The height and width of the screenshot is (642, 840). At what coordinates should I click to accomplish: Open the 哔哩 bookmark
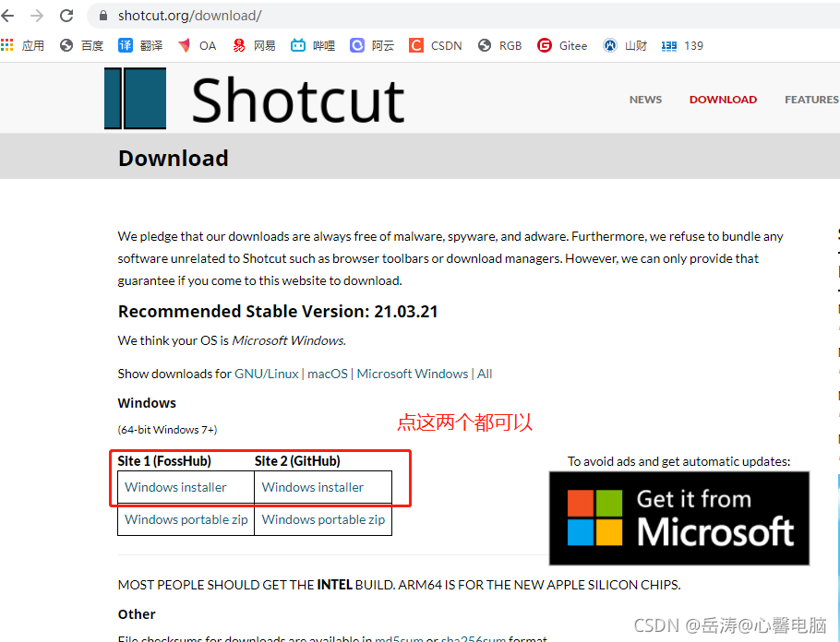click(313, 45)
